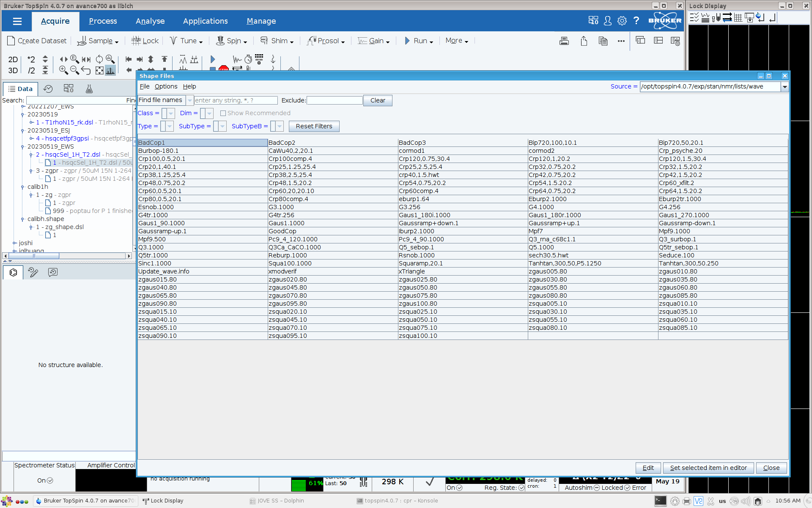This screenshot has height=508, width=812.
Task: Click the blue start acquisition triangle icon
Action: coord(213,59)
